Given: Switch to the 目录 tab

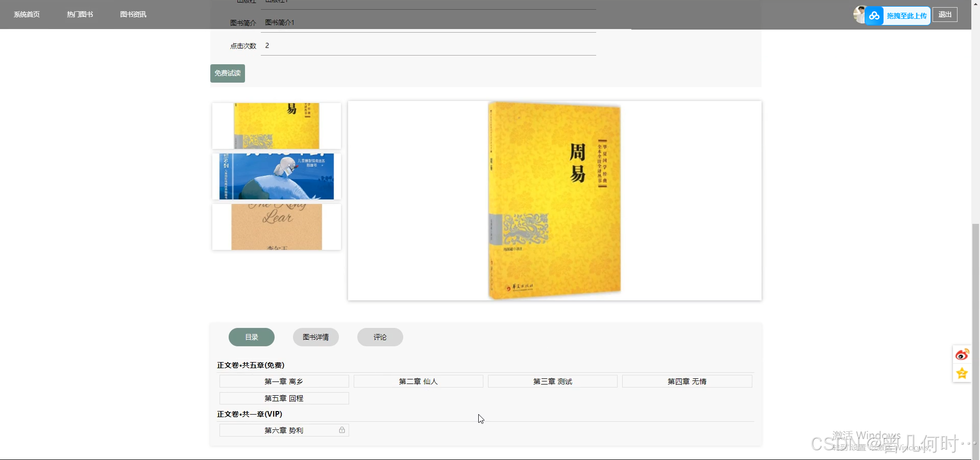Looking at the screenshot, I should click(252, 337).
